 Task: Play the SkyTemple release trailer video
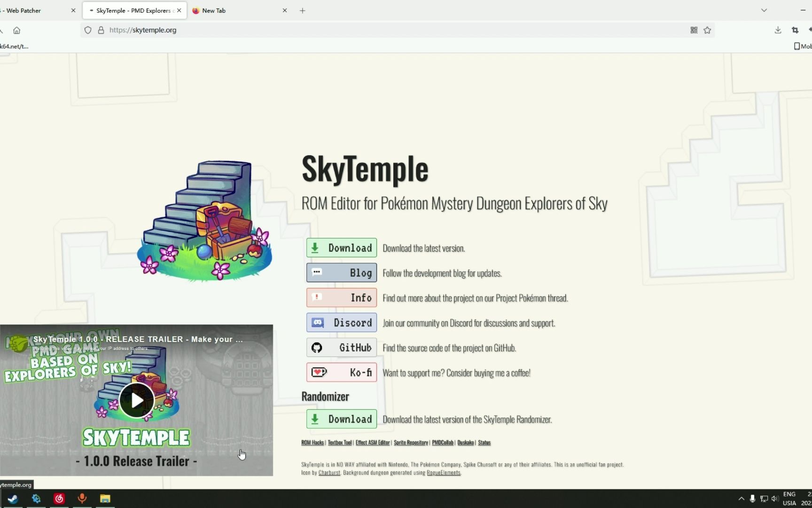136,400
